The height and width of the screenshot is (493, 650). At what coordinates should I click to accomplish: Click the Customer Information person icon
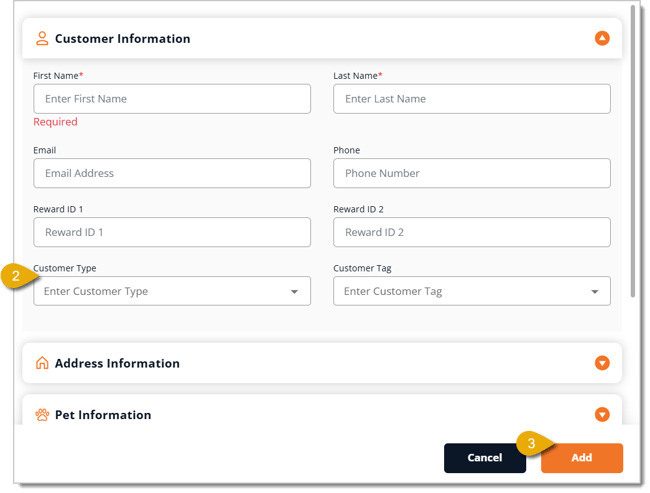click(42, 38)
